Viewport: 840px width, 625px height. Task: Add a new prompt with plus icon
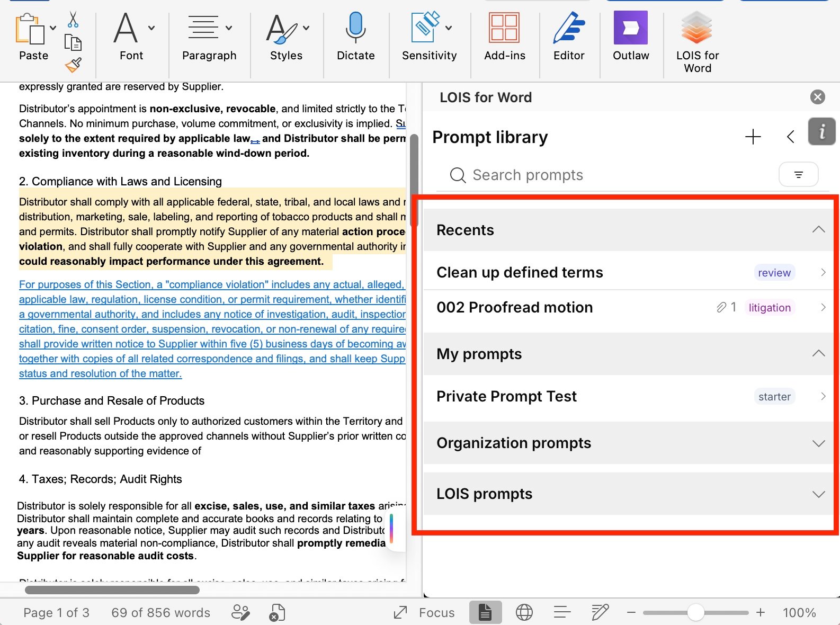tap(753, 137)
